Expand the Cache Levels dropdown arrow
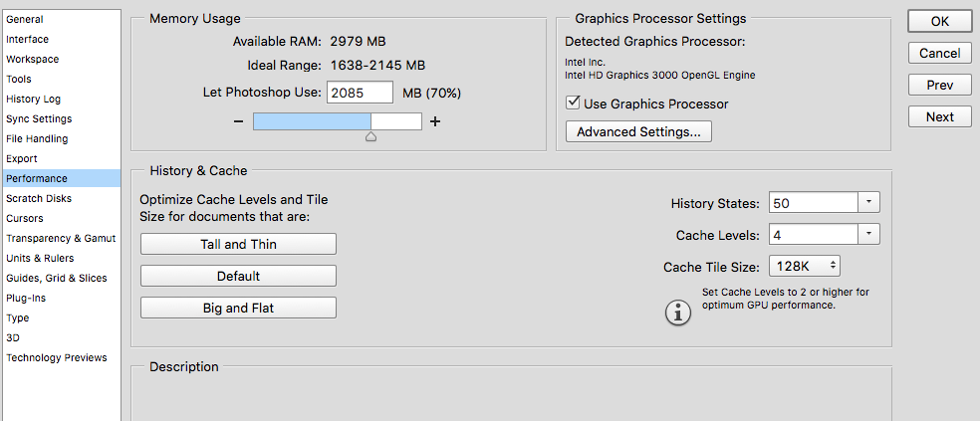Screen dimensions: 980x421 point(868,235)
